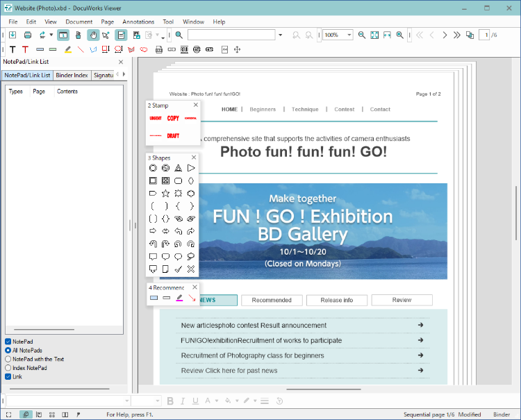Open the search field history dropdown
The image size is (521, 420).
click(x=281, y=35)
